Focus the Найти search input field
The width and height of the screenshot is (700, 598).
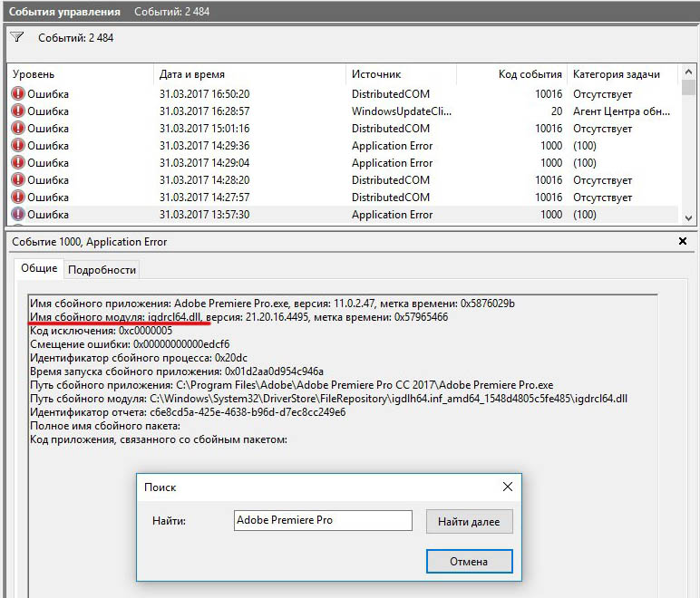323,520
